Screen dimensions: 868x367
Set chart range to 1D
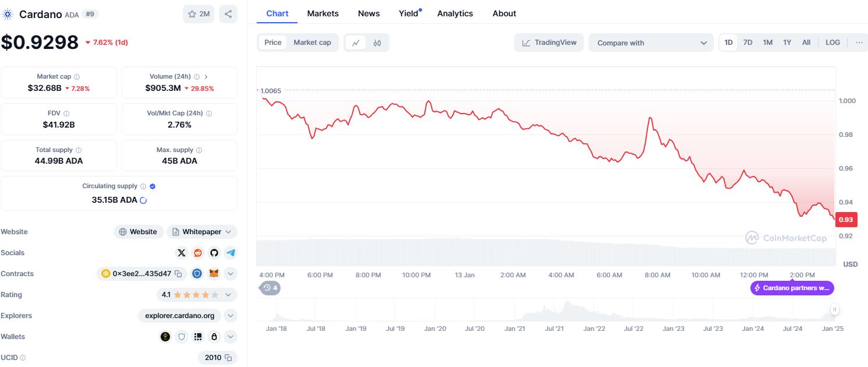tap(728, 43)
